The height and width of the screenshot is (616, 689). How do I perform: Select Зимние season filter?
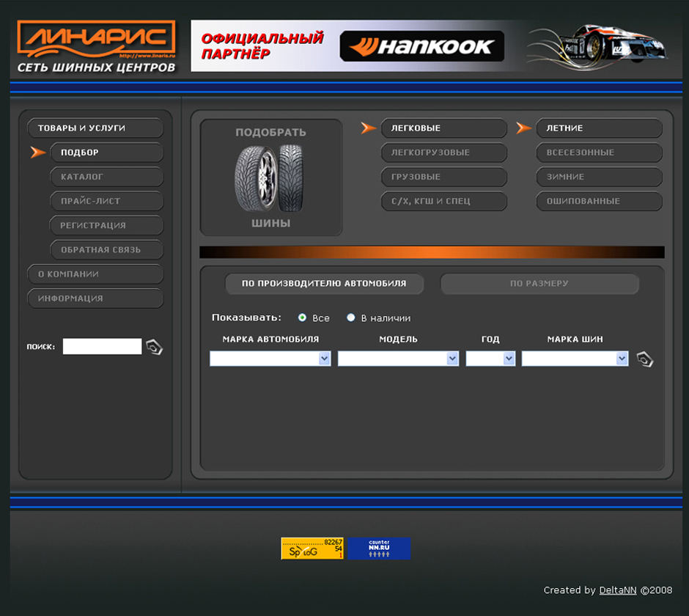click(599, 177)
